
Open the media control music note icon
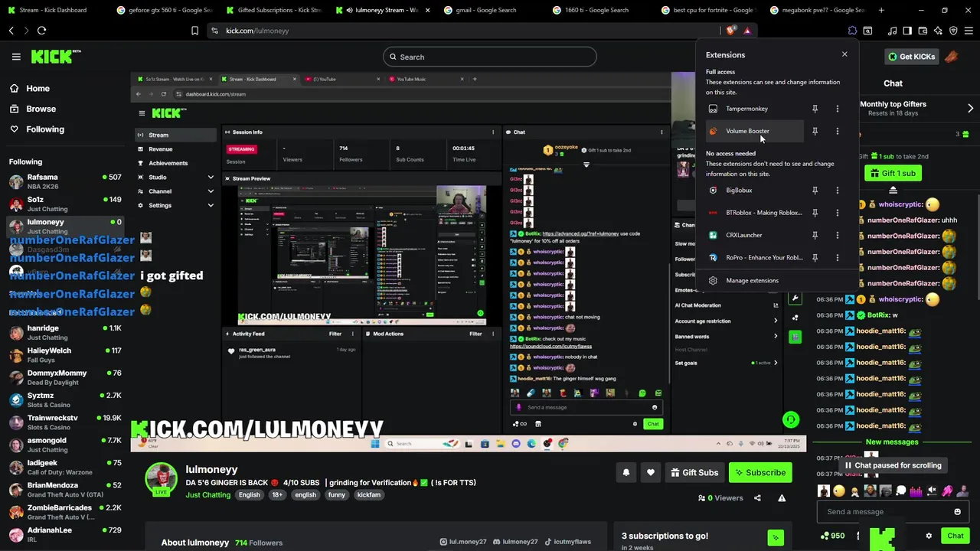pyautogui.click(x=892, y=31)
